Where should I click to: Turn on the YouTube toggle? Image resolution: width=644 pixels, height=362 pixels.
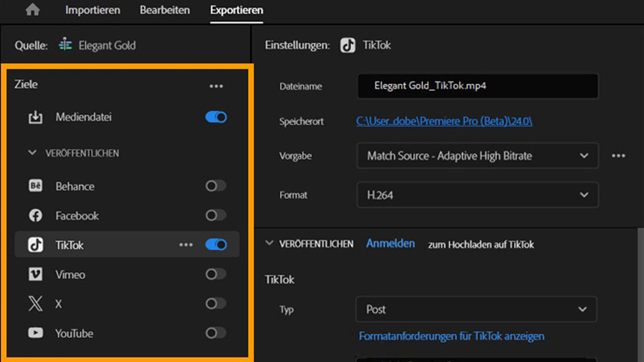(216, 333)
